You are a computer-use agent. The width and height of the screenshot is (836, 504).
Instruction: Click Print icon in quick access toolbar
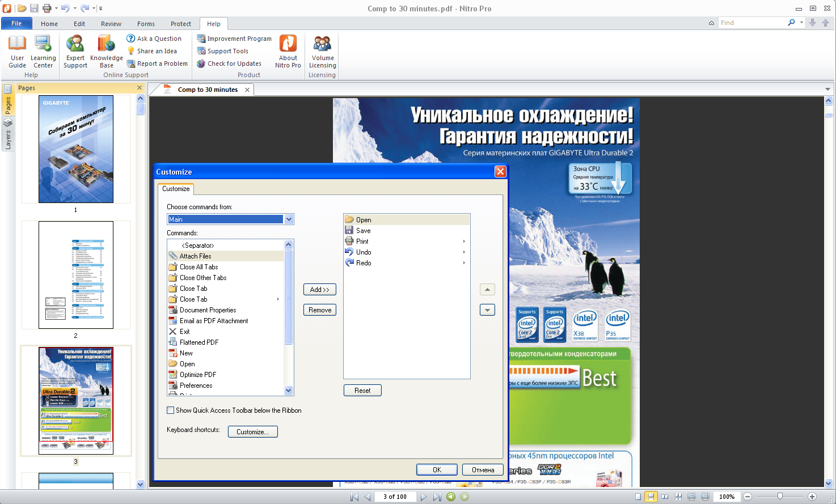pyautogui.click(x=47, y=8)
